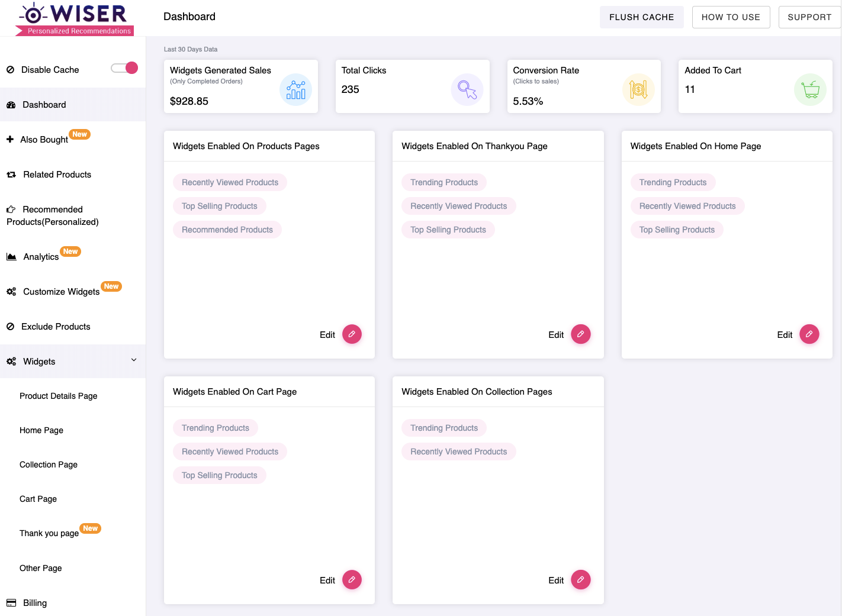
Task: Select Billing in the sidebar
Action: click(x=35, y=603)
